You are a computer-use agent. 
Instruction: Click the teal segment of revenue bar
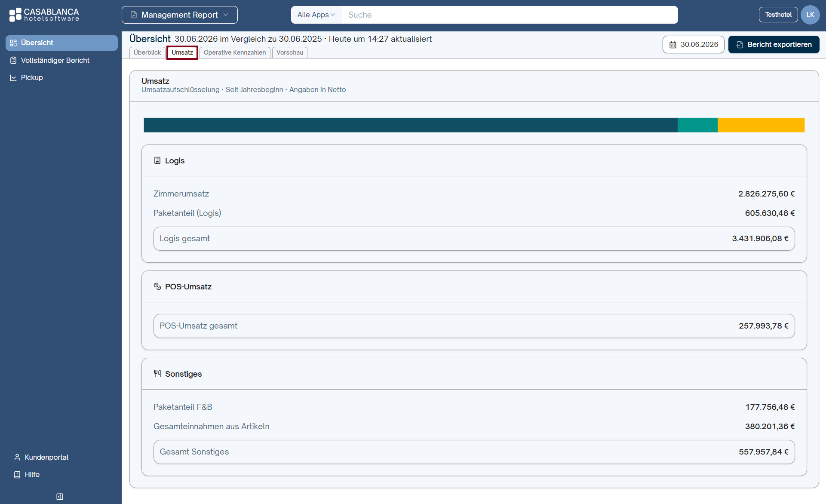point(697,125)
